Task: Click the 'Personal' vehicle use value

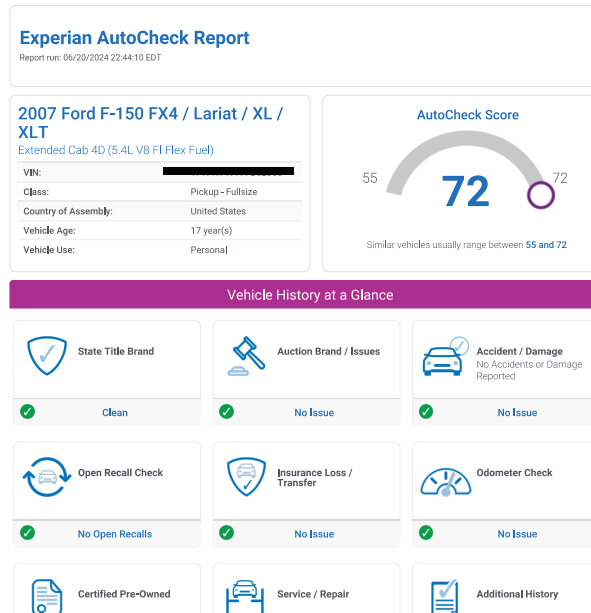Action: click(x=209, y=250)
